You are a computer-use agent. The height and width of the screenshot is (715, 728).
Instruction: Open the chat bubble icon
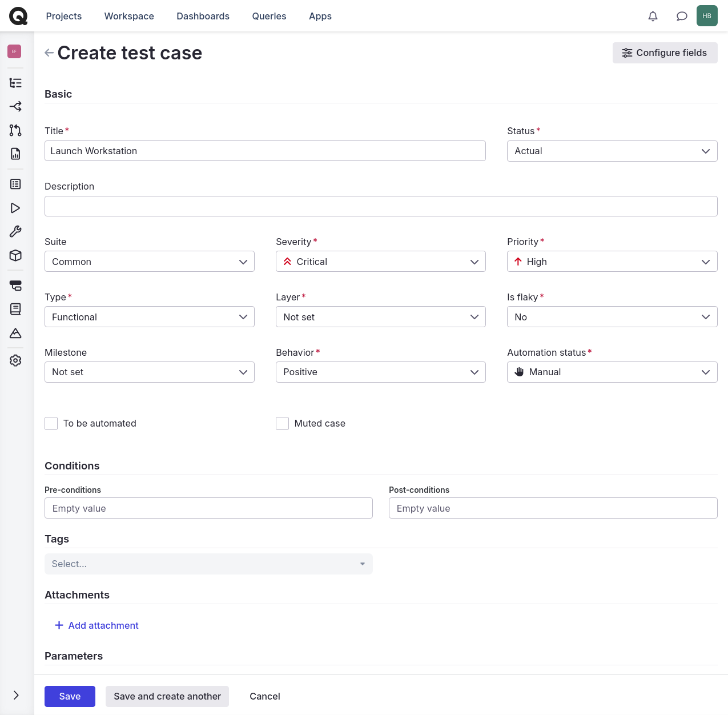click(x=681, y=16)
